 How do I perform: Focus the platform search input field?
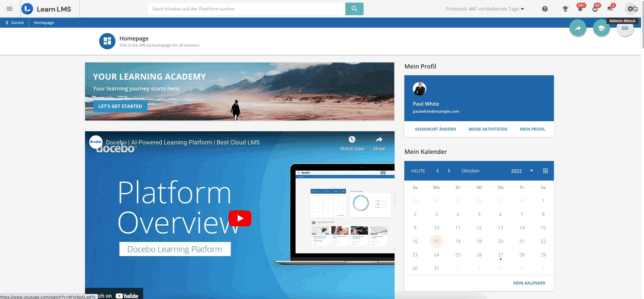pos(246,9)
